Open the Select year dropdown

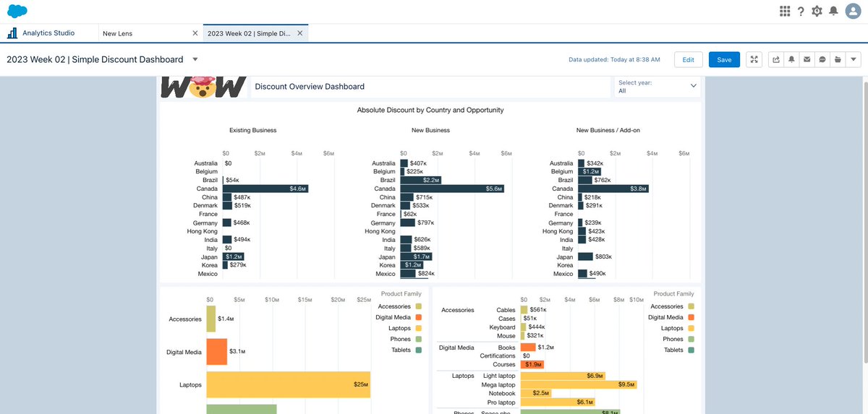658,87
